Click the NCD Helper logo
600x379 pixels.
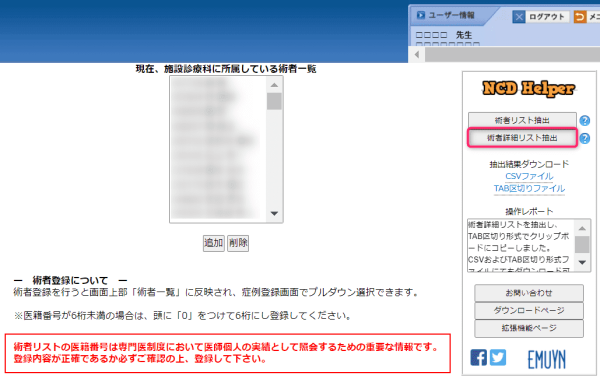coord(528,89)
